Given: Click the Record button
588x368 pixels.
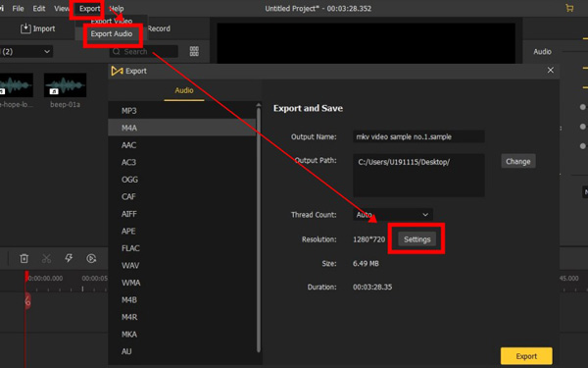Looking at the screenshot, I should point(159,28).
